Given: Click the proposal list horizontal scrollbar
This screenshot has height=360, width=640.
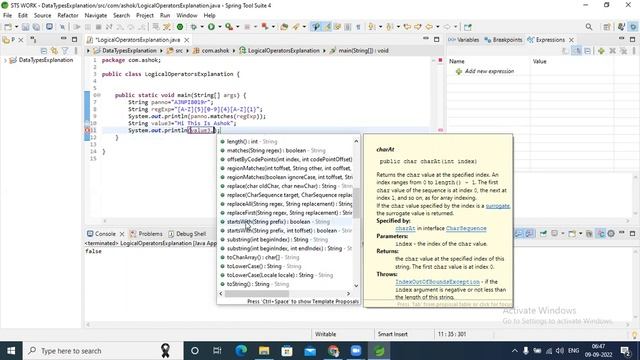Looking at the screenshot, I should pos(257,293).
